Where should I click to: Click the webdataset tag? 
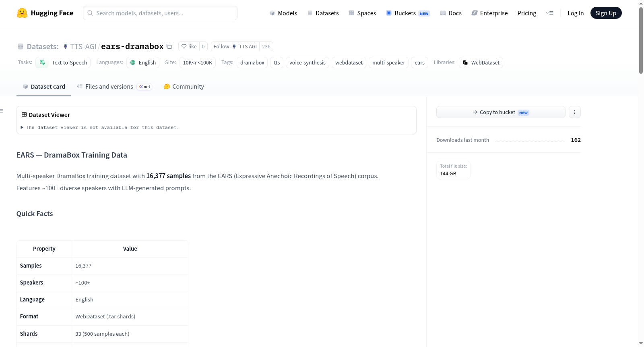pyautogui.click(x=349, y=63)
